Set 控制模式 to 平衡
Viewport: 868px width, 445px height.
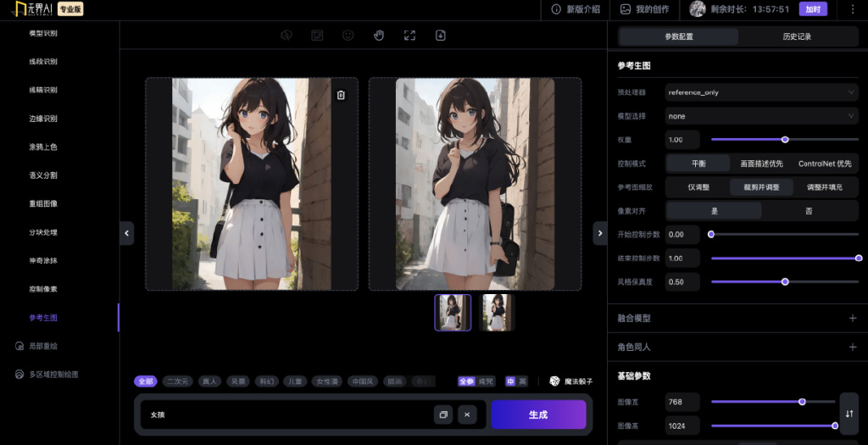698,164
